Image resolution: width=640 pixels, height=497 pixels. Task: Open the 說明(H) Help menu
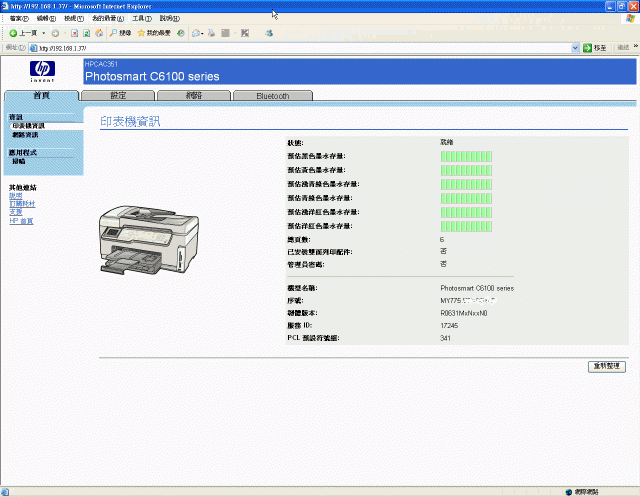click(x=169, y=18)
